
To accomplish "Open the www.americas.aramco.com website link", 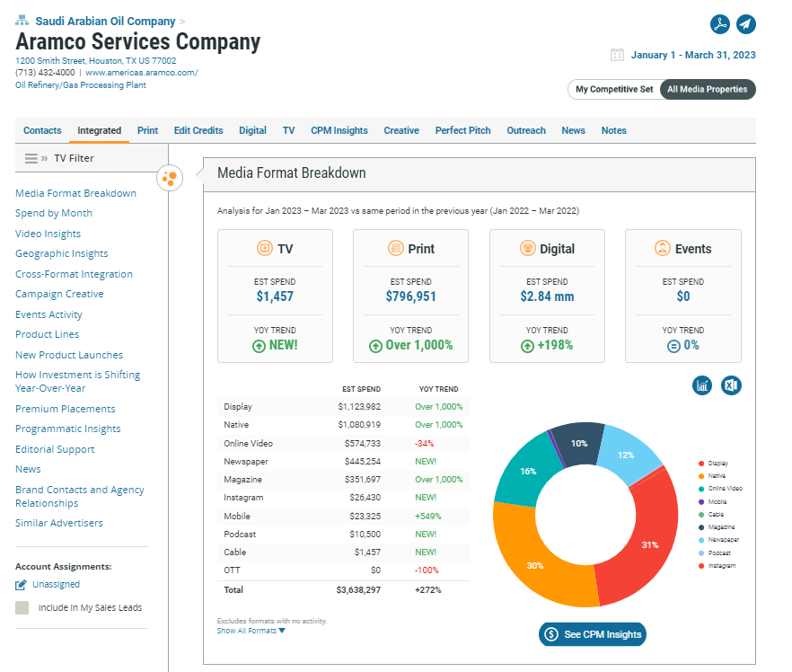I will coord(142,73).
